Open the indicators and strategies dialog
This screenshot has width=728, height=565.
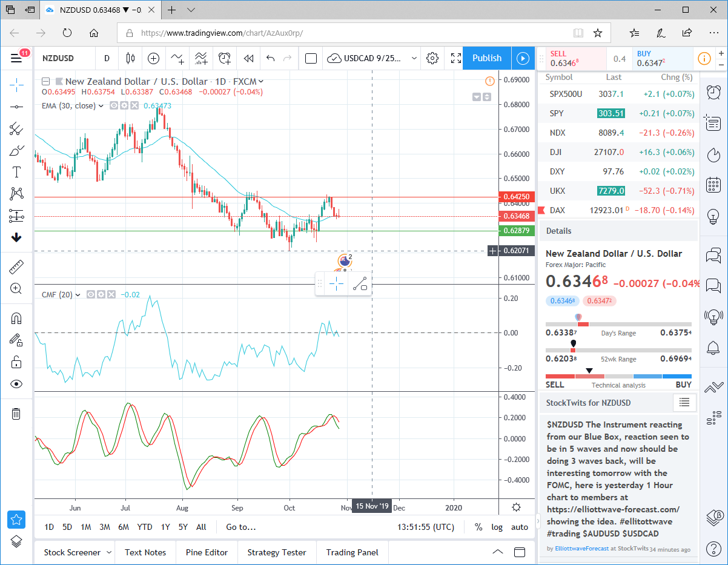pos(177,58)
